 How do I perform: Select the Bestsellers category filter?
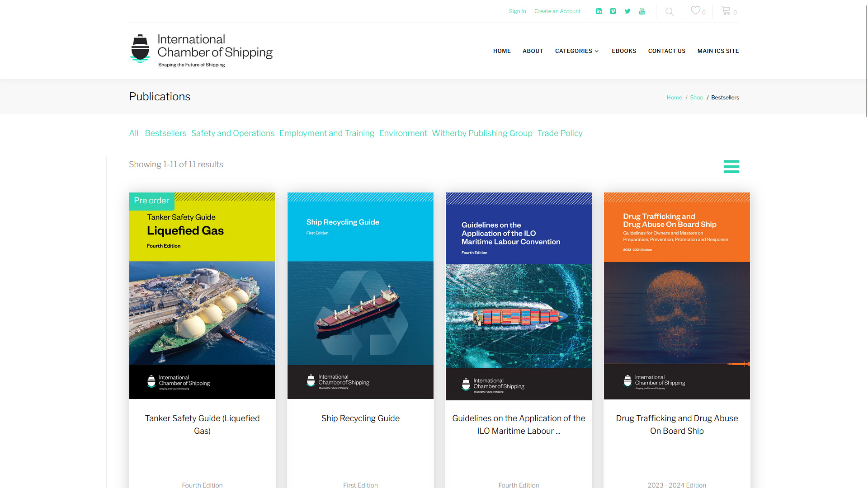point(165,133)
